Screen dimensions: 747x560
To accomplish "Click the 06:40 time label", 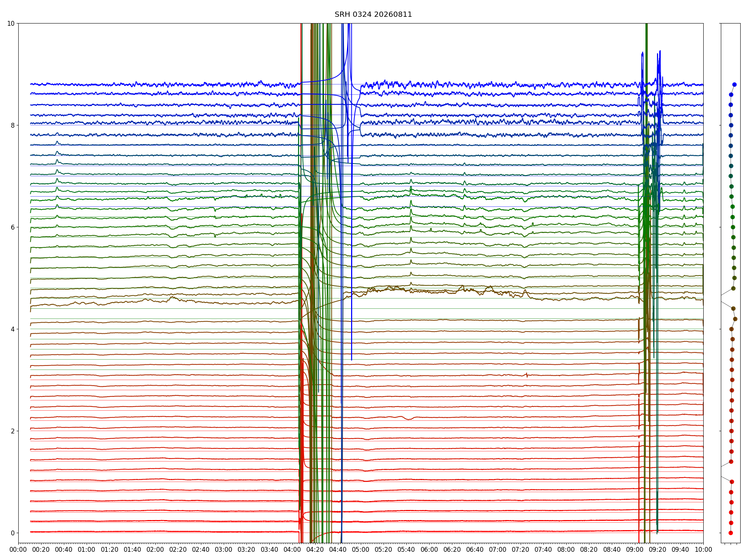I will (x=475, y=550).
